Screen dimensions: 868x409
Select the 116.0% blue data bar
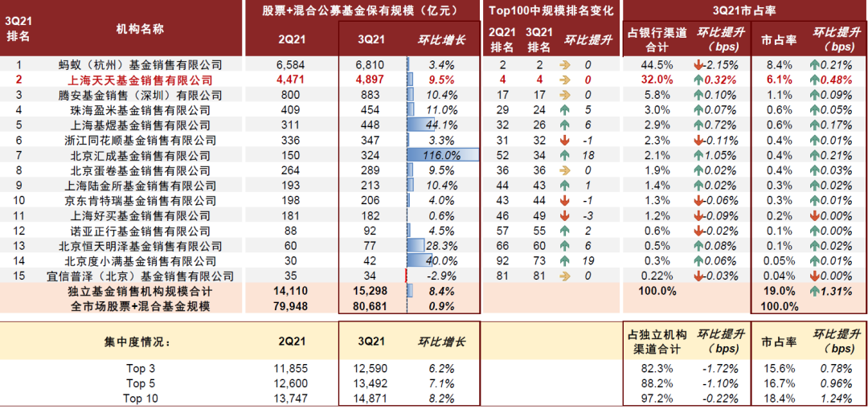point(443,156)
